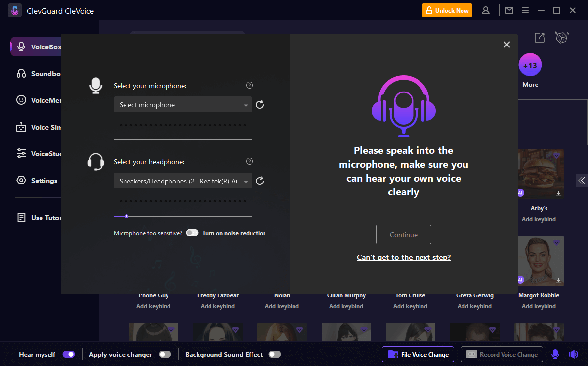Add keybind for Cillian Murphy
Image resolution: width=588 pixels, height=366 pixels.
pyautogui.click(x=346, y=306)
